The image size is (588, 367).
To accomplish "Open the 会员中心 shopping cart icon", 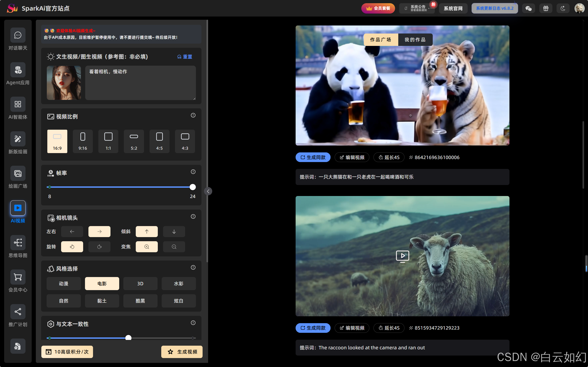I will [x=18, y=277].
